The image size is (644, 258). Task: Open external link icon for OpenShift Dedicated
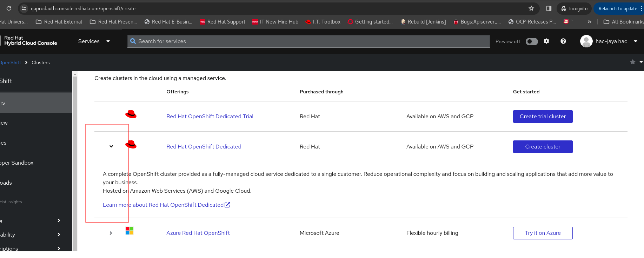(x=227, y=205)
